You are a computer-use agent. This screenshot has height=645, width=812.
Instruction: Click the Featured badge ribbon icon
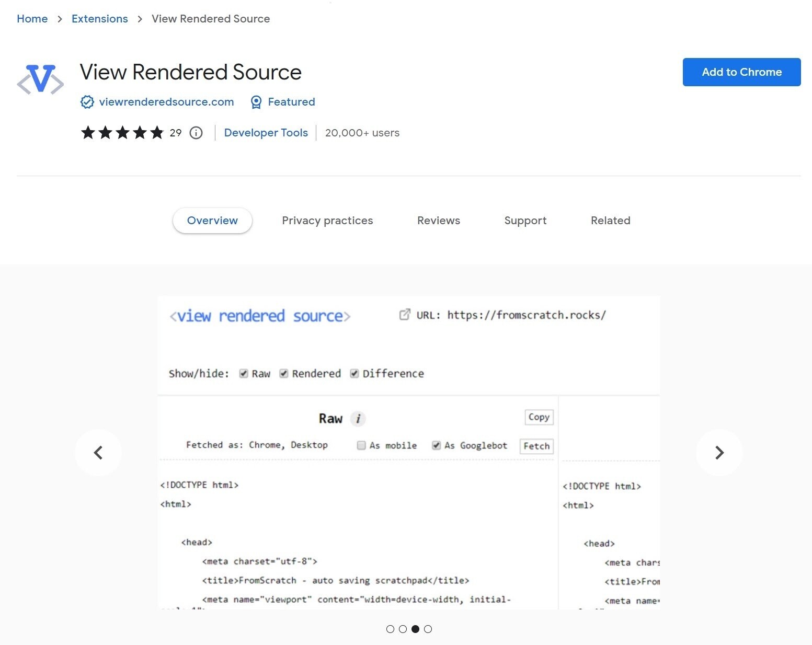tap(256, 102)
